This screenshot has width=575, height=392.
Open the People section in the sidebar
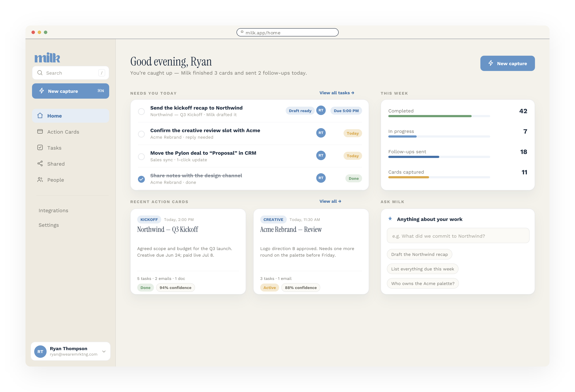pyautogui.click(x=71, y=180)
